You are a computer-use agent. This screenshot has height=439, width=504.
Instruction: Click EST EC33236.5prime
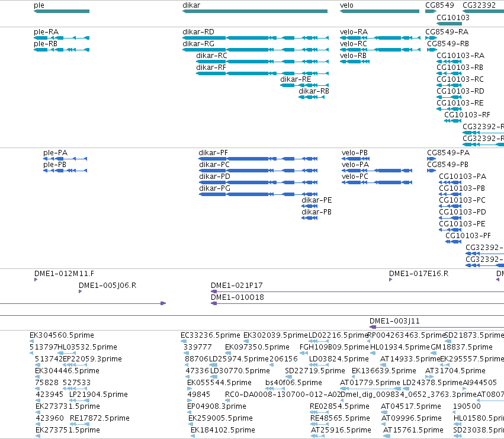184,341
